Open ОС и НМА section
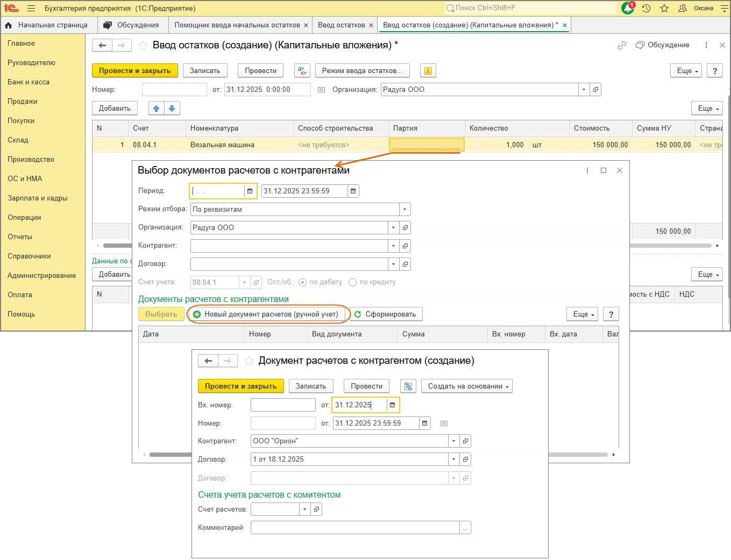 [25, 178]
